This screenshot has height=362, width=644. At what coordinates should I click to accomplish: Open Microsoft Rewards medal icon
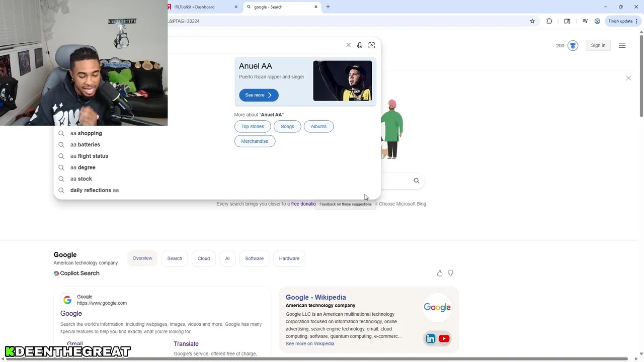pyautogui.click(x=573, y=46)
